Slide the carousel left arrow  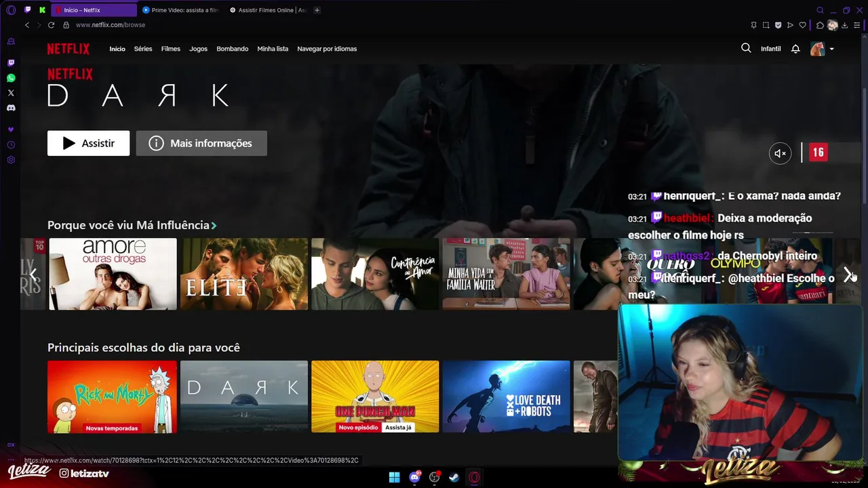(33, 274)
